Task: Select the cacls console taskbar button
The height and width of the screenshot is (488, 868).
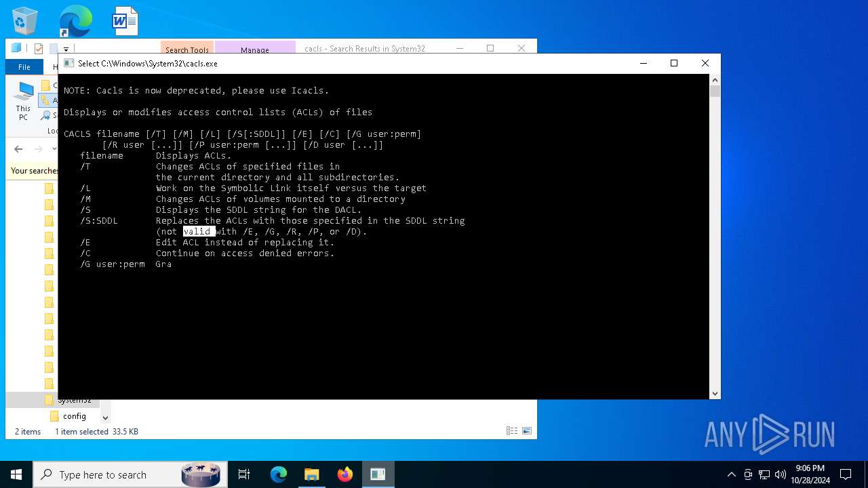Action: point(378,474)
